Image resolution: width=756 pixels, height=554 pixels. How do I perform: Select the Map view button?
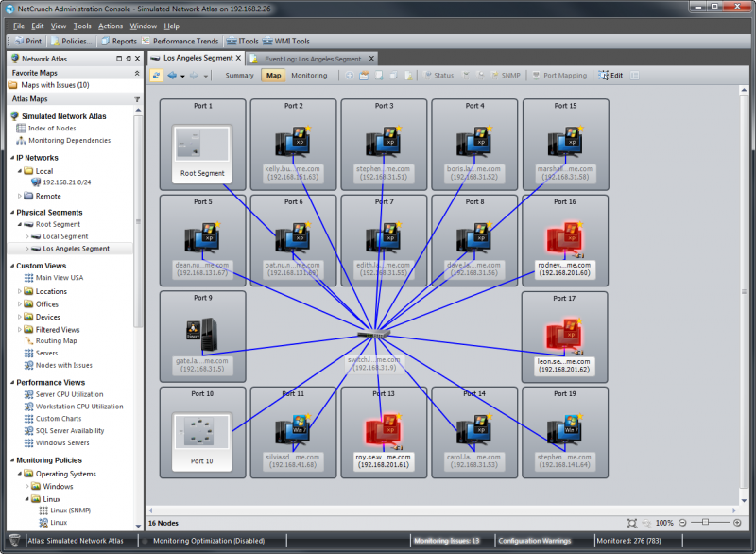[x=273, y=76]
